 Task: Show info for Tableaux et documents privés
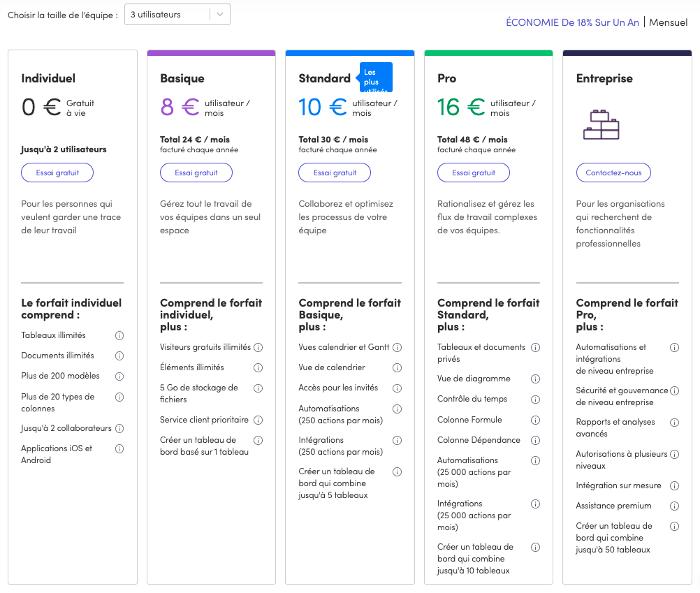[x=535, y=347]
